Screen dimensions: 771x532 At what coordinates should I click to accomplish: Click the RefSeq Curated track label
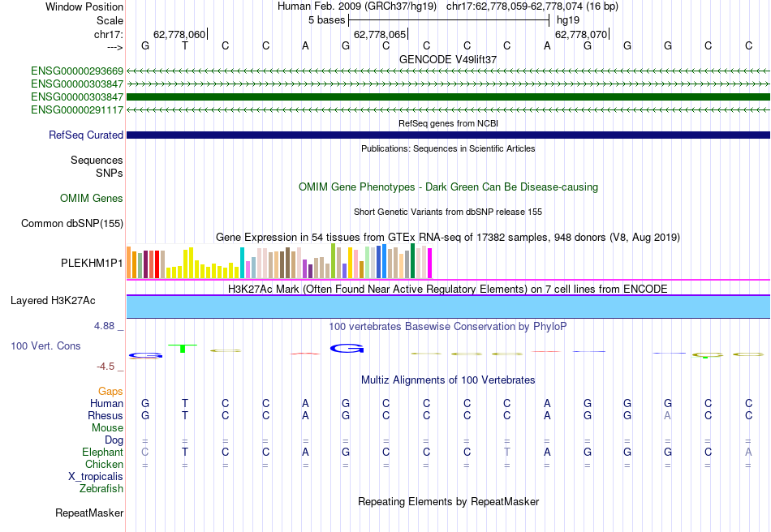click(85, 135)
